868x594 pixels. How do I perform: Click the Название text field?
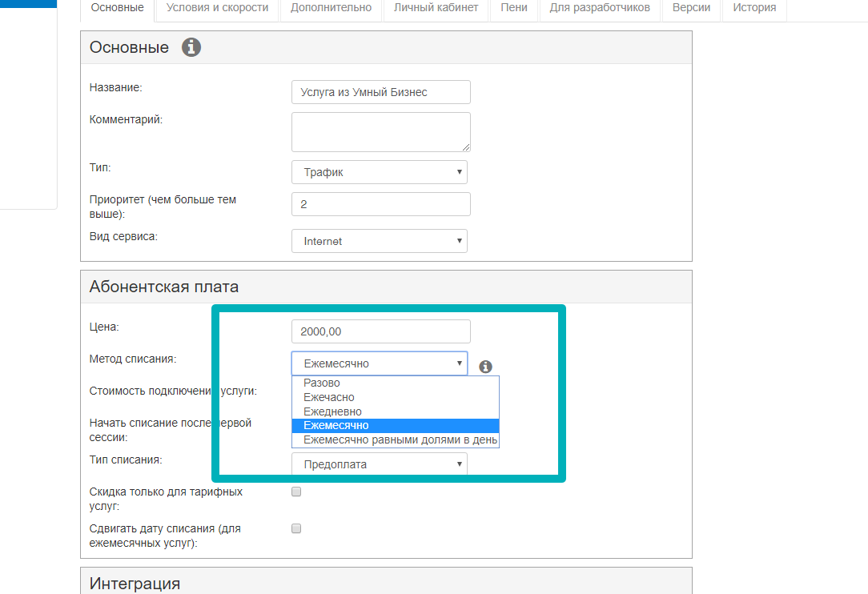click(x=380, y=92)
